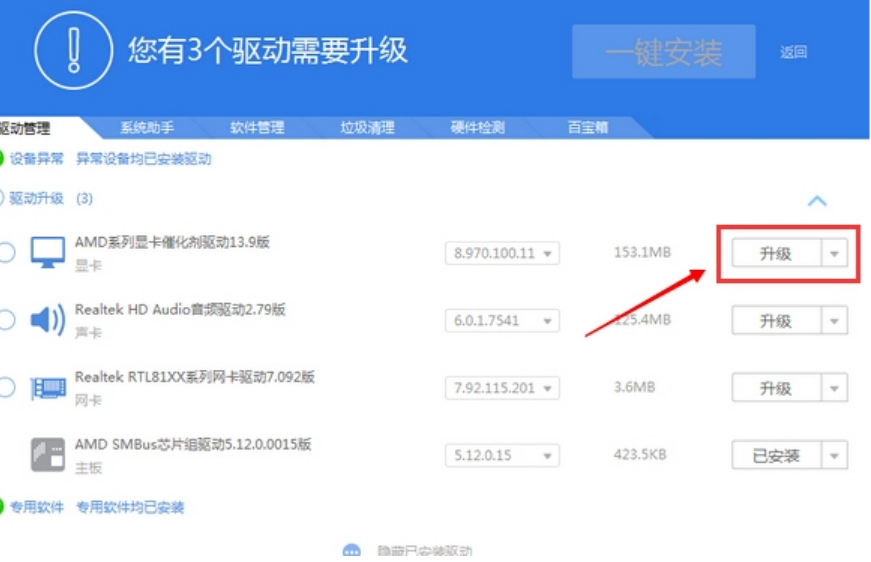Image resolution: width=871 pixels, height=562 pixels.
Task: Click the green 设备异常 status icon
Action: click(2, 158)
